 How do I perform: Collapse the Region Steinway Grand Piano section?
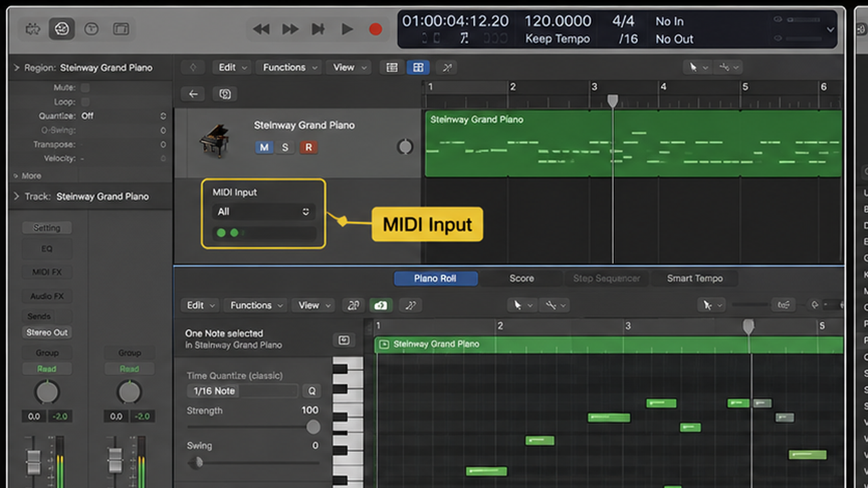(16, 68)
